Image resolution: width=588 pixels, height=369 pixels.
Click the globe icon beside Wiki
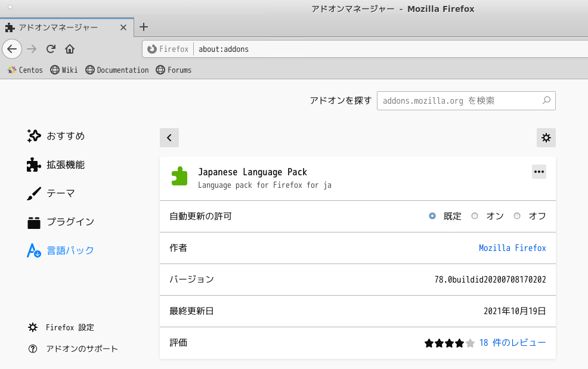[55, 70]
